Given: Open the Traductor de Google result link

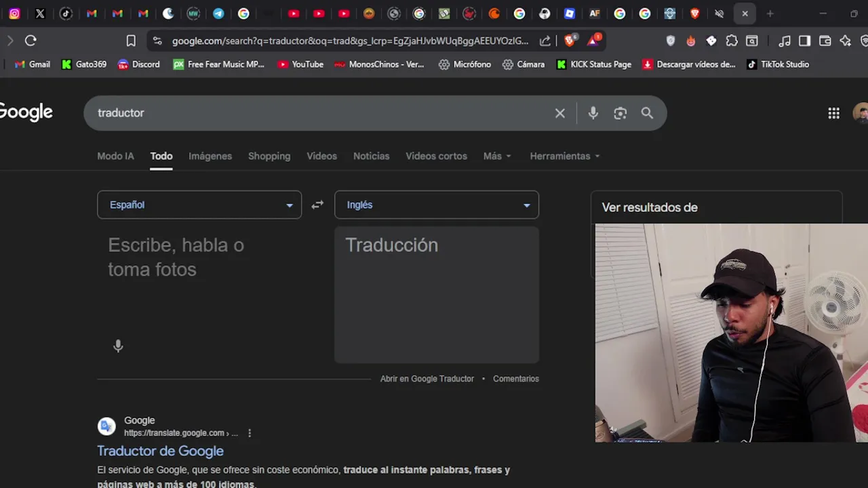Looking at the screenshot, I should [160, 451].
